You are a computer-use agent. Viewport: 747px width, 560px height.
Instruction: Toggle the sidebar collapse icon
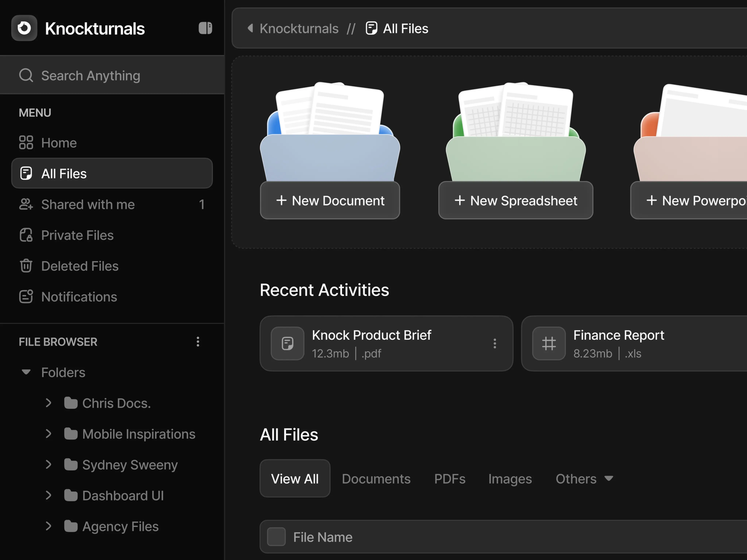tap(205, 28)
